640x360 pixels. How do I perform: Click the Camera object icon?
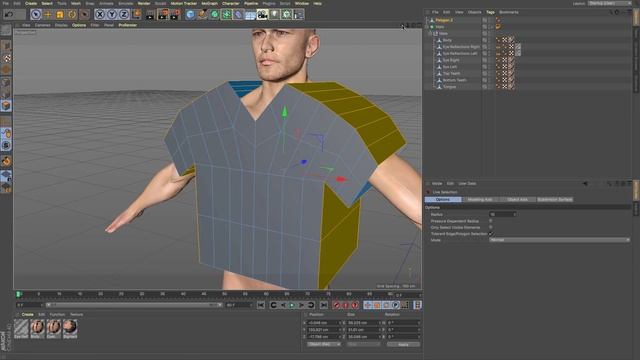(x=262, y=15)
